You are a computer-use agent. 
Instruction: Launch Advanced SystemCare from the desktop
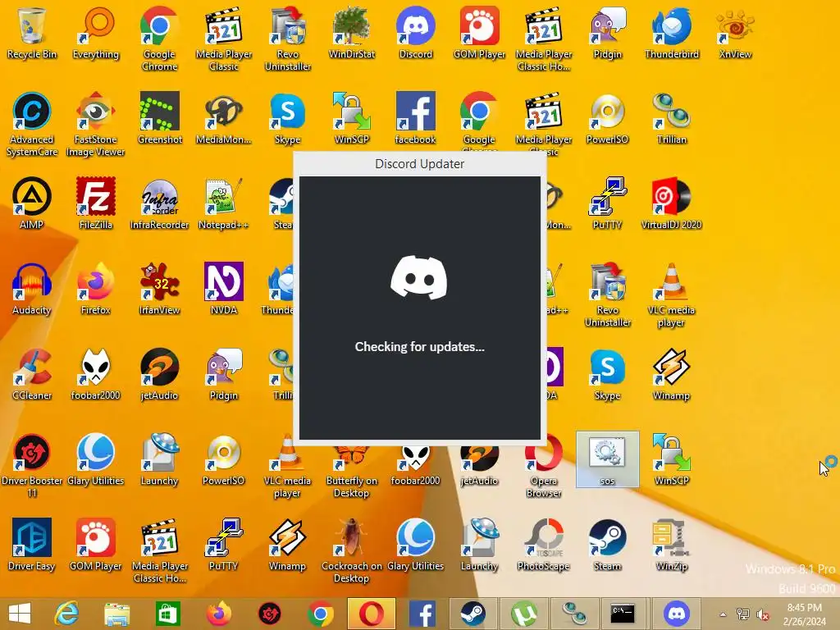pyautogui.click(x=32, y=125)
